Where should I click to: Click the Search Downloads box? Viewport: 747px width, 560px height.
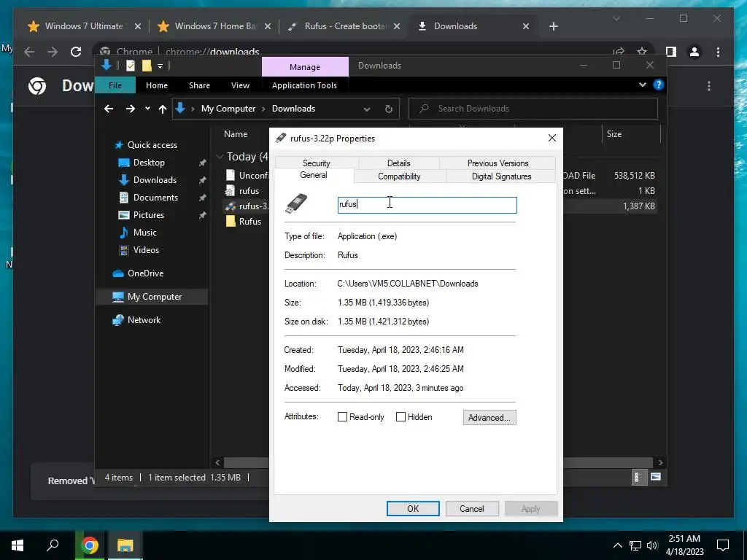click(533, 109)
